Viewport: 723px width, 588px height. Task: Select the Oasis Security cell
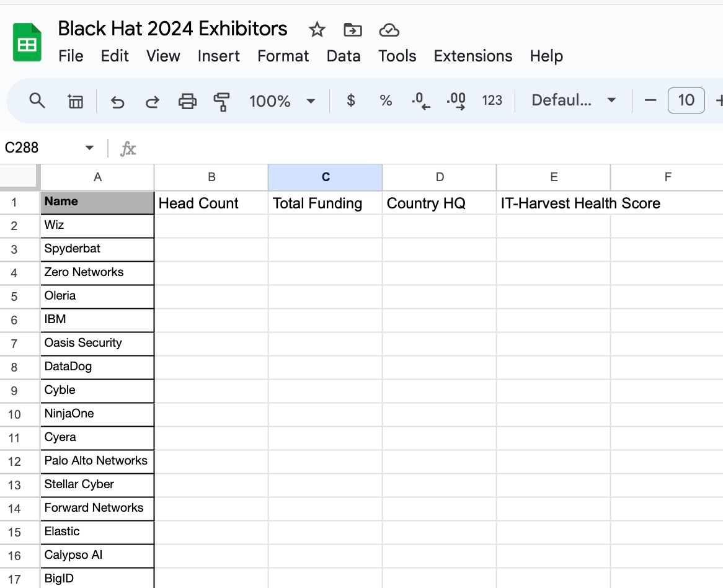tap(97, 344)
